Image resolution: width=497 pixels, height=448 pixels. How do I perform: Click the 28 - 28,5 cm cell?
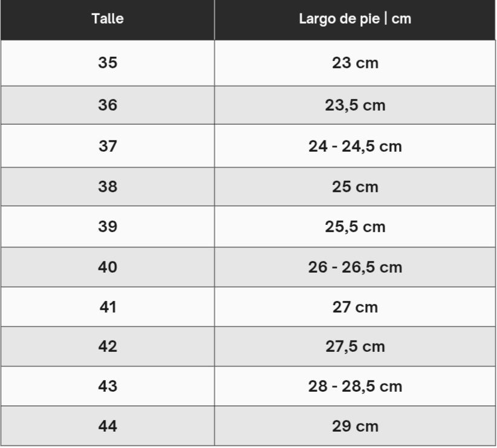355,386
